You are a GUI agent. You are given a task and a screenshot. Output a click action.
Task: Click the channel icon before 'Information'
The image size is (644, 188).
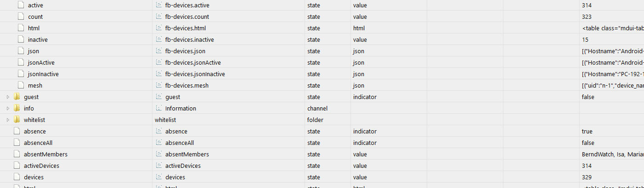click(159, 108)
